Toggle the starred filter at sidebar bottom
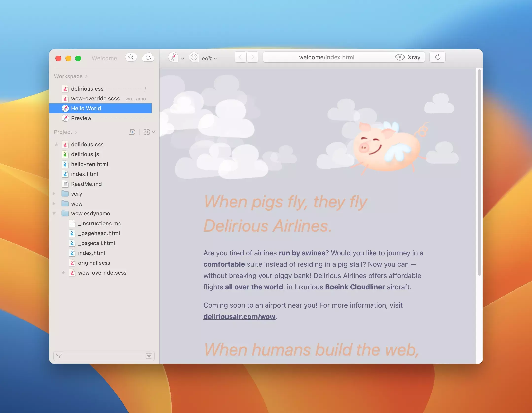Viewport: 532px width, 413px height. click(149, 356)
